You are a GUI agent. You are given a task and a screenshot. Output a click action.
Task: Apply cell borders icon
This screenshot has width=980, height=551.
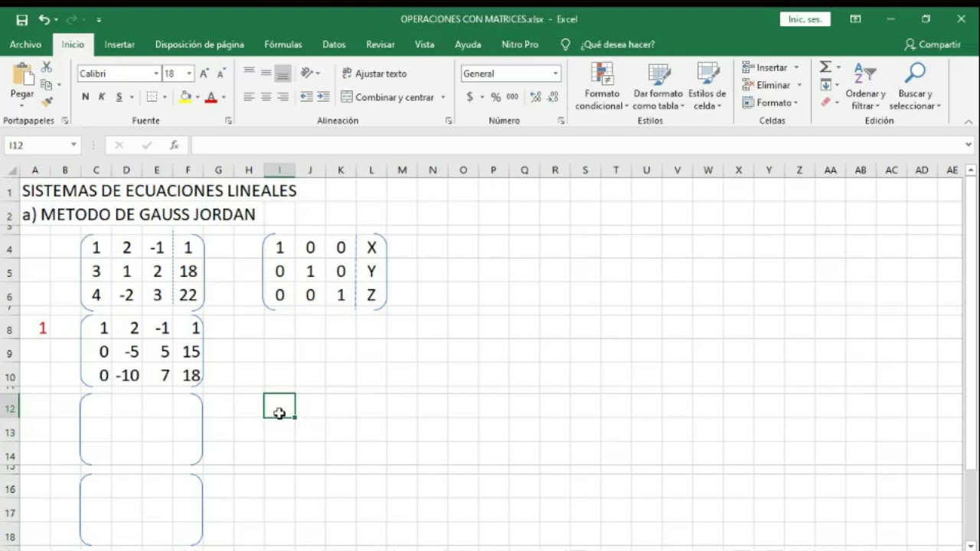(152, 97)
